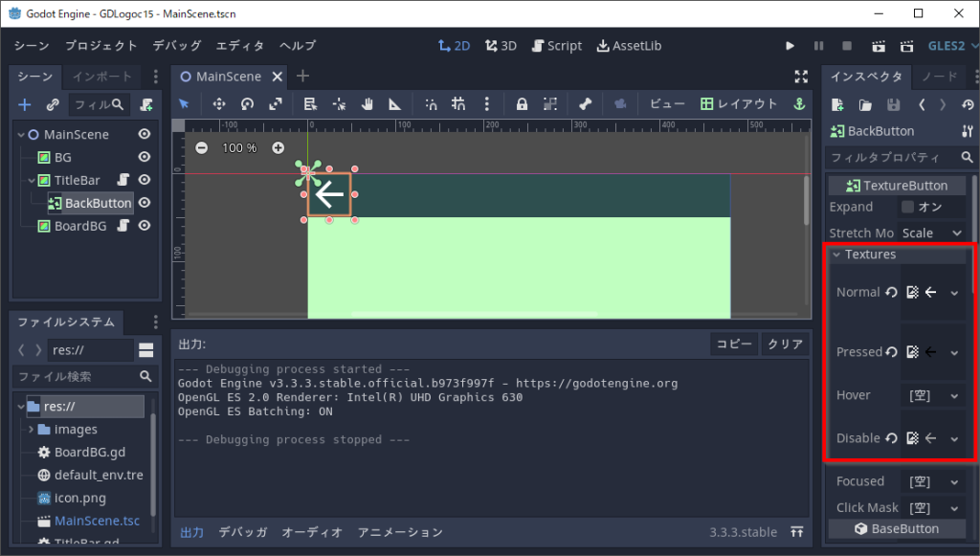Toggle visibility of the BG node
The image size is (980, 556).
point(145,157)
